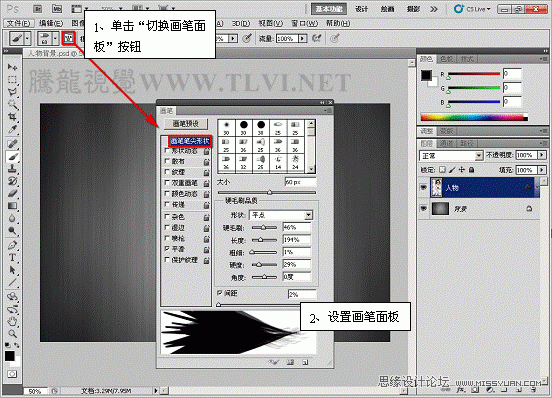Toggle the 间距 spacing checkbox
Image resolution: width=552 pixels, height=398 pixels.
(x=220, y=293)
